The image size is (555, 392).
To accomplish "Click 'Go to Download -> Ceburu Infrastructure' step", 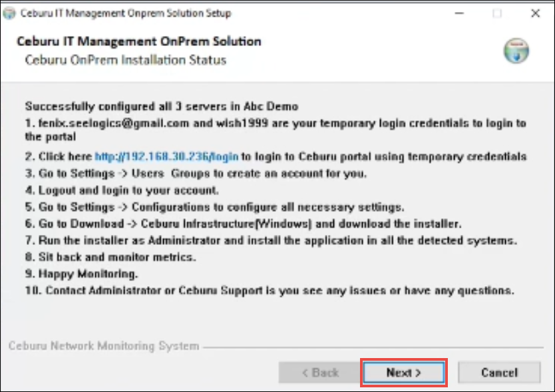I will tap(243, 224).
